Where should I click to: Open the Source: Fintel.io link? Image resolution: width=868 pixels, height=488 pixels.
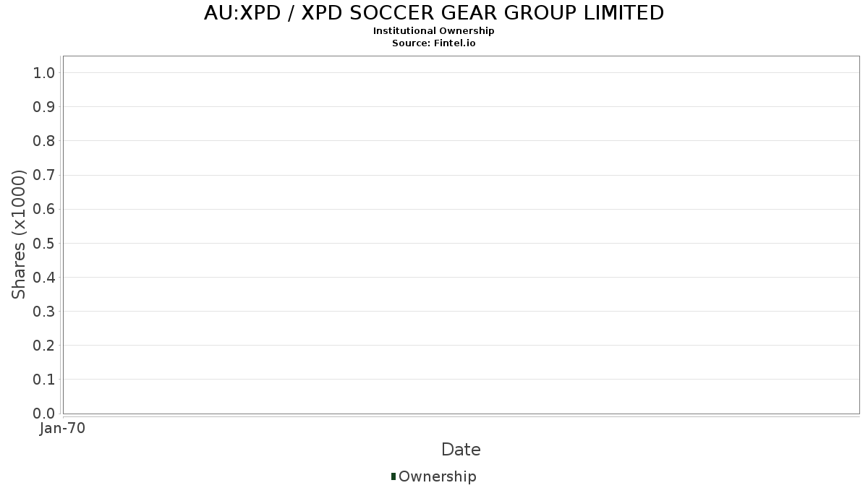(x=434, y=43)
